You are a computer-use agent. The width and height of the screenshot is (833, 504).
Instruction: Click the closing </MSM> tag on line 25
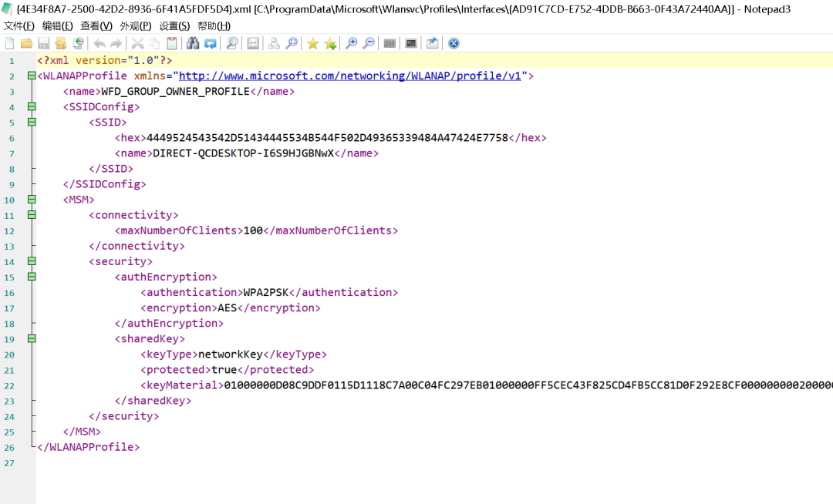tap(82, 432)
